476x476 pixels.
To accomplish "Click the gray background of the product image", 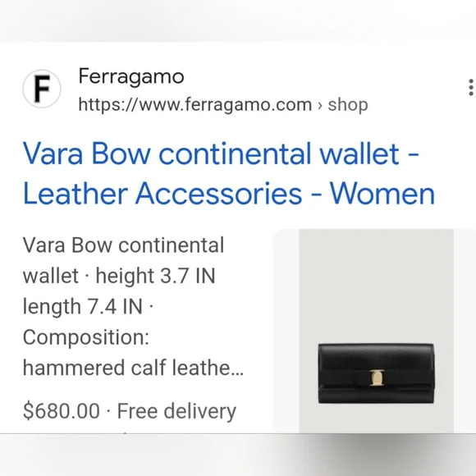I will [x=377, y=282].
